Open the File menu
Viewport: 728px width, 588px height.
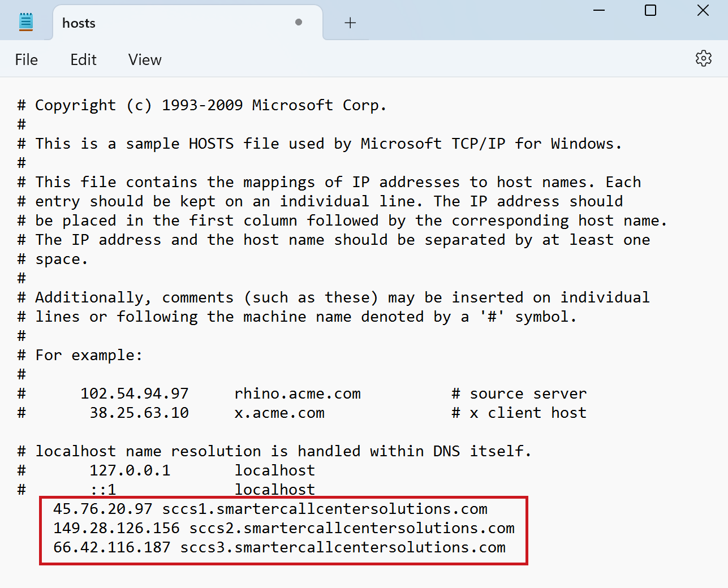click(27, 59)
